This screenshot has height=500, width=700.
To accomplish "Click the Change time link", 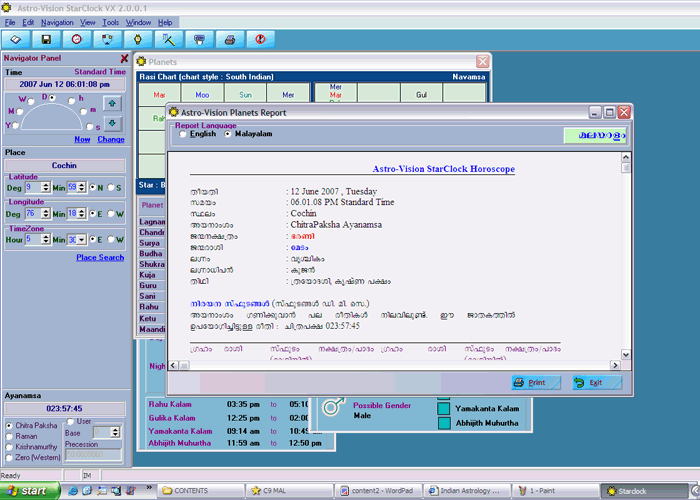I will coord(111,139).
